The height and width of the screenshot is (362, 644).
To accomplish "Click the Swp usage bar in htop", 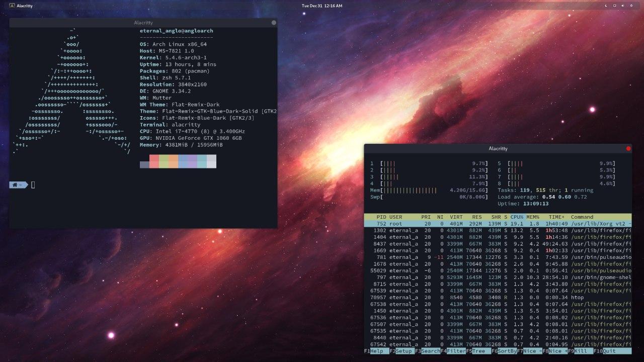I will (429, 197).
